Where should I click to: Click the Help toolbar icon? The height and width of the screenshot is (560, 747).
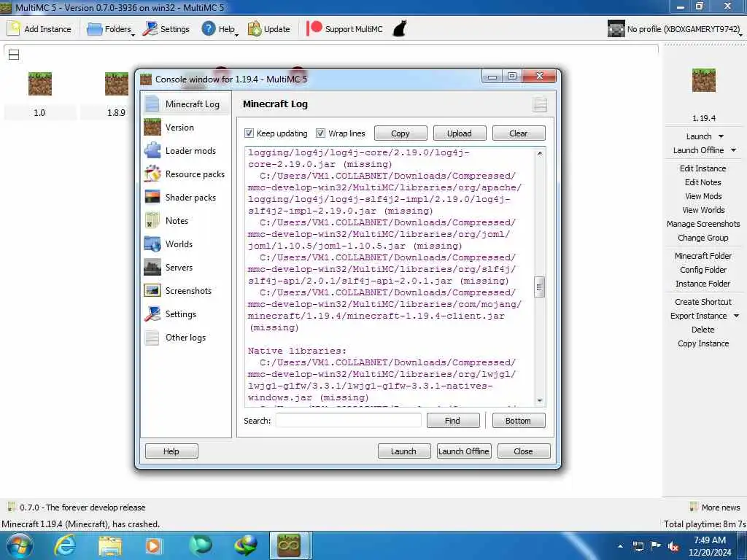[x=209, y=28]
